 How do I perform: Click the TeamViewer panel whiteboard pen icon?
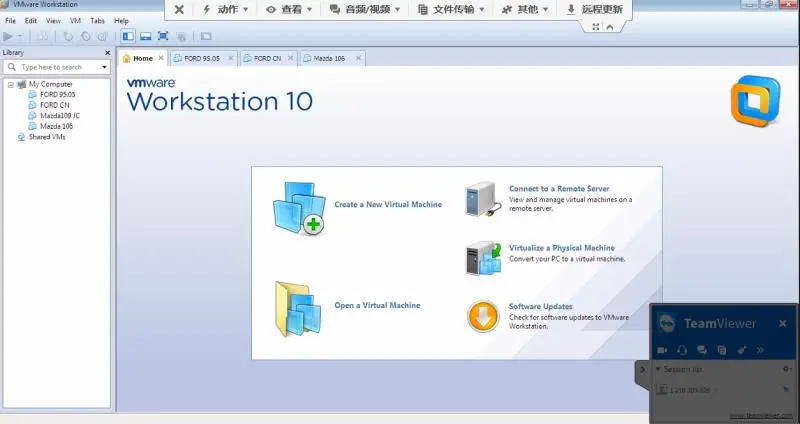[x=742, y=350]
